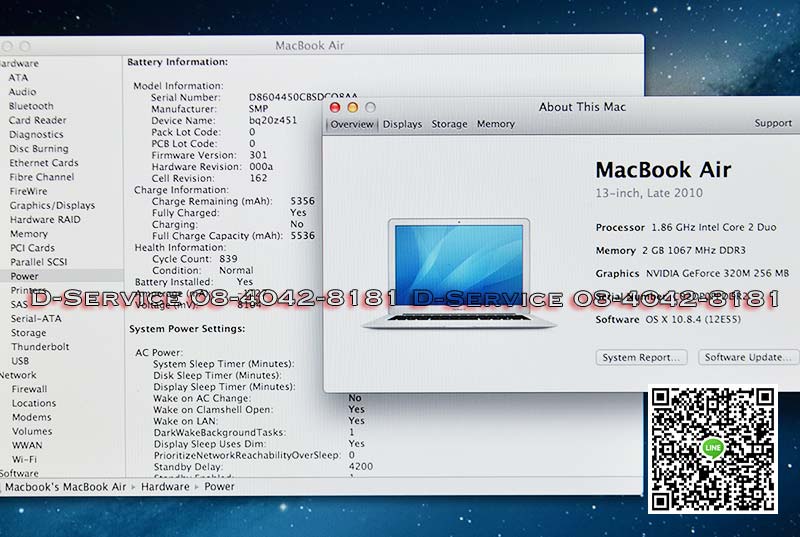This screenshot has width=800, height=537.
Task: Select WWAN in the sidebar
Action: coord(27,445)
